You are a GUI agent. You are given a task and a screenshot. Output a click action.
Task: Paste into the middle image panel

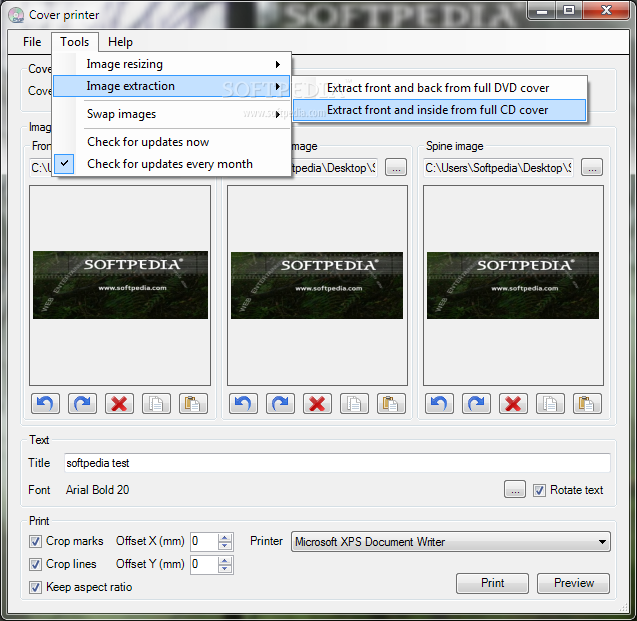pos(391,403)
